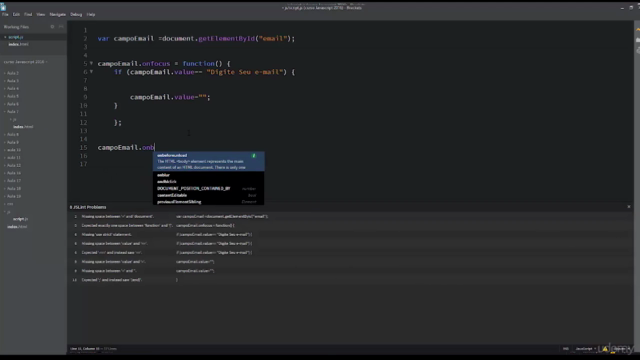Open index.html at bottom of project tree

pos(17,227)
